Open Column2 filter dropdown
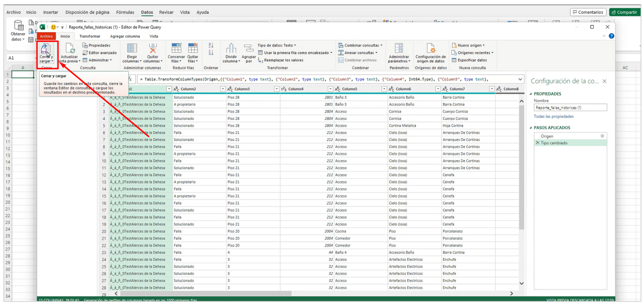The height and width of the screenshot is (305, 644). 223,89
